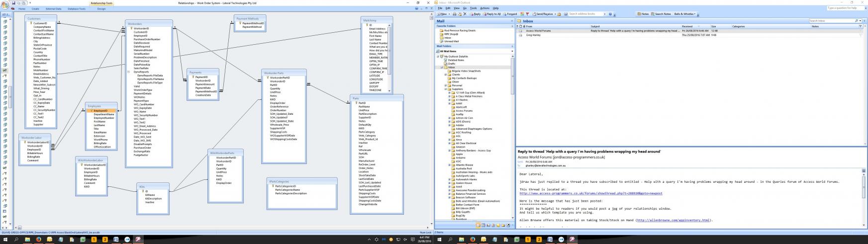This screenshot has width=868, height=244.
Task: Open the access-programmers forum thread link
Action: point(591,193)
